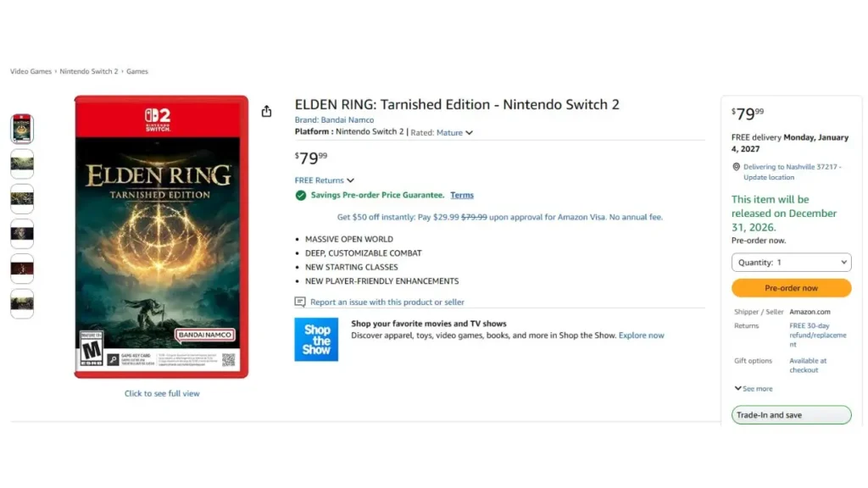The width and height of the screenshot is (868, 488).
Task: Click Update location
Action: pyautogui.click(x=769, y=177)
